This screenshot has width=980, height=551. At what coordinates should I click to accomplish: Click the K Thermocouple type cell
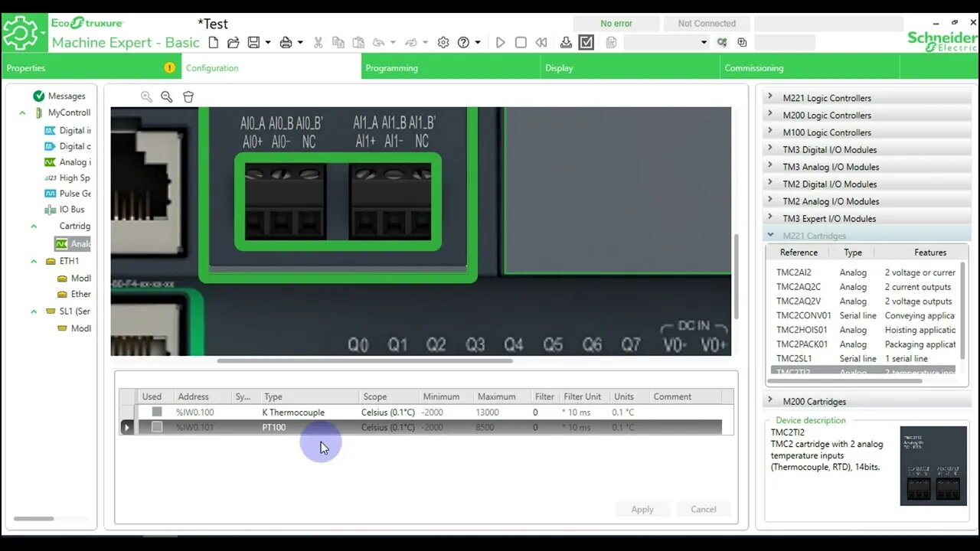[x=309, y=412]
